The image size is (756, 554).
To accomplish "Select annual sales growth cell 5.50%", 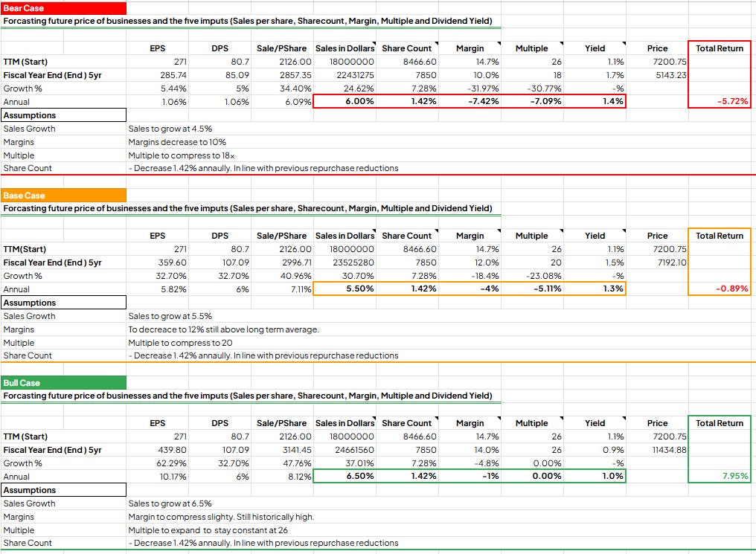I will (360, 289).
